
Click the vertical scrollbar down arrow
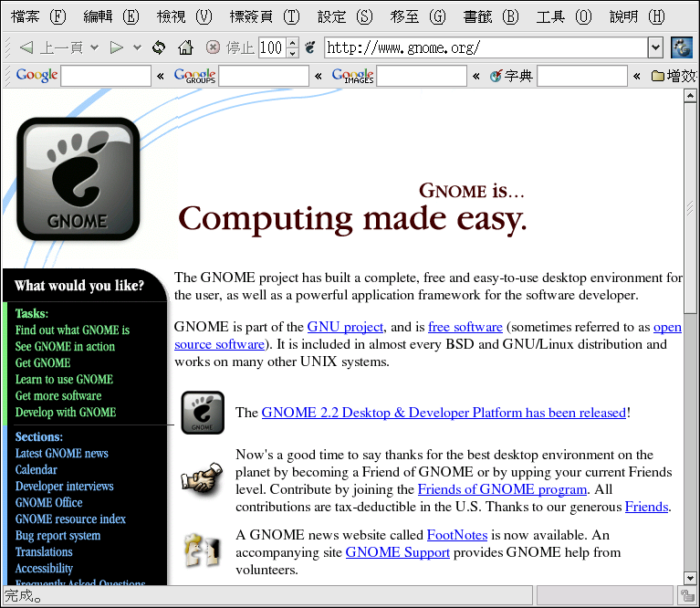(690, 577)
